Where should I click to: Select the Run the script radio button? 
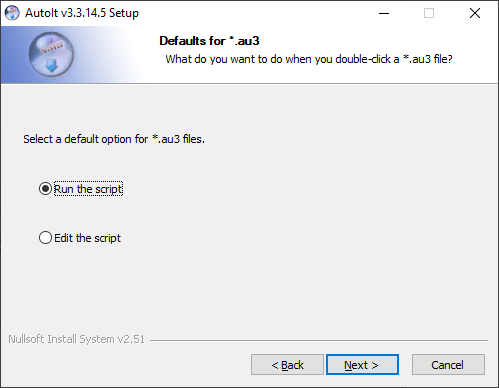[x=45, y=189]
